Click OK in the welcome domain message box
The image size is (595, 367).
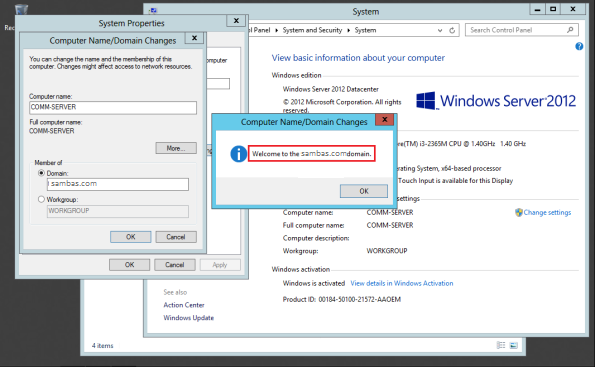[364, 191]
